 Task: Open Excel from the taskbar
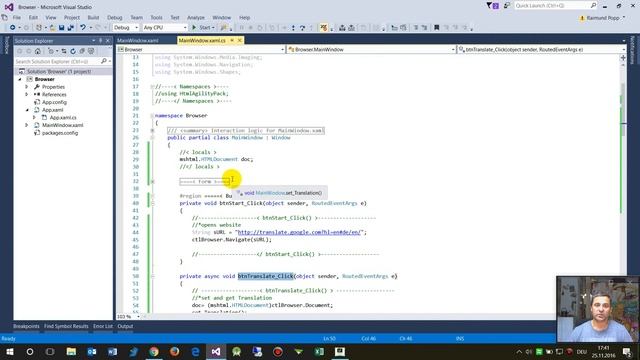(x=319, y=351)
